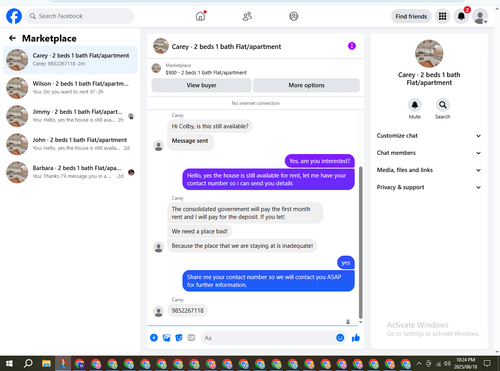Open Windows taskbar search

click(x=28, y=363)
